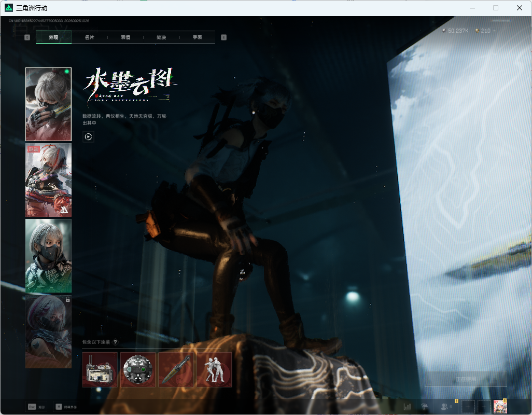
Task: Select the knife item icon
Action: 176,369
